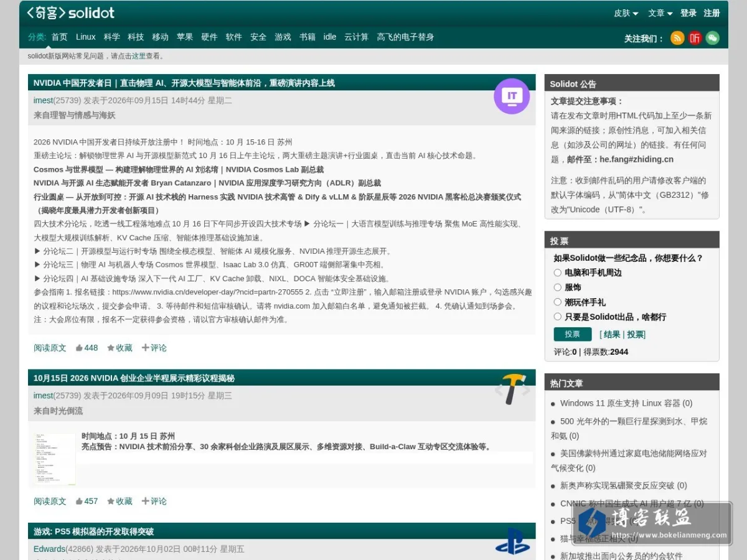Open the 文章 dropdown
Image resolution: width=747 pixels, height=560 pixels.
pos(660,13)
